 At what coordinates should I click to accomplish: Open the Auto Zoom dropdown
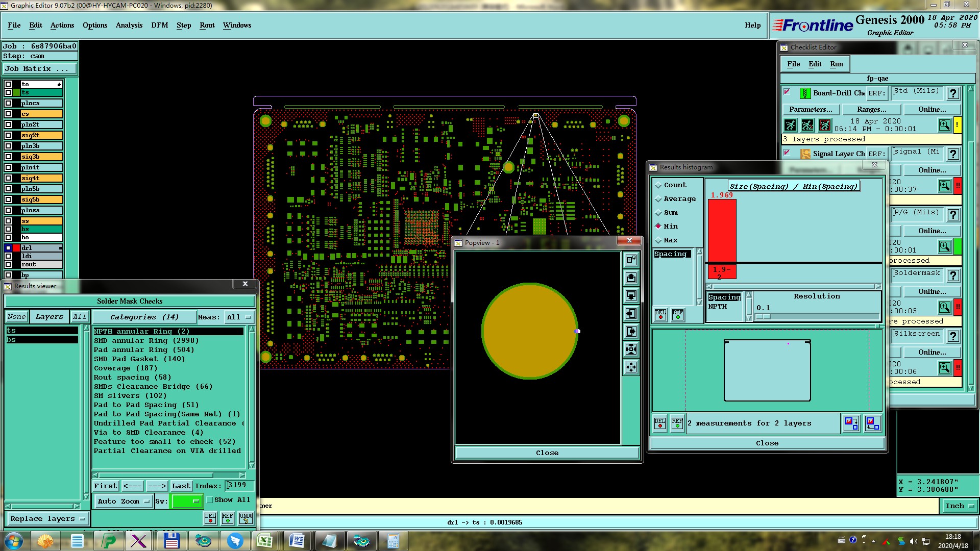123,502
